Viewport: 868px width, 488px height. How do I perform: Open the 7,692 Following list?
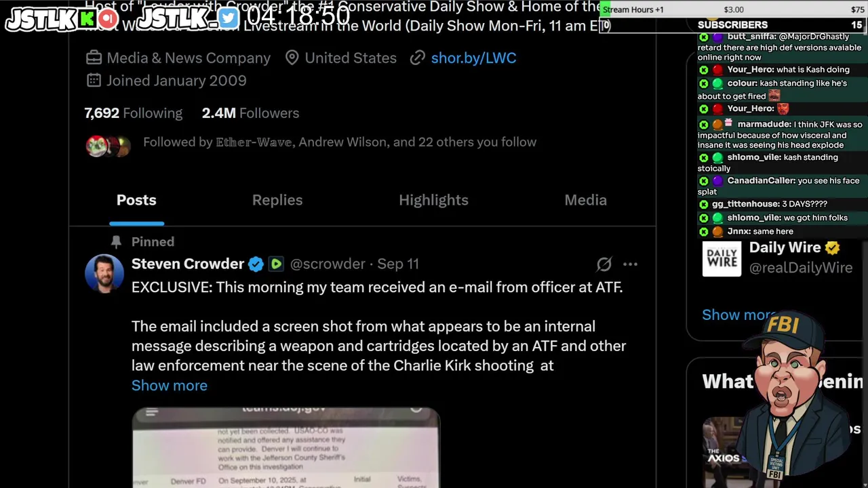click(x=134, y=113)
